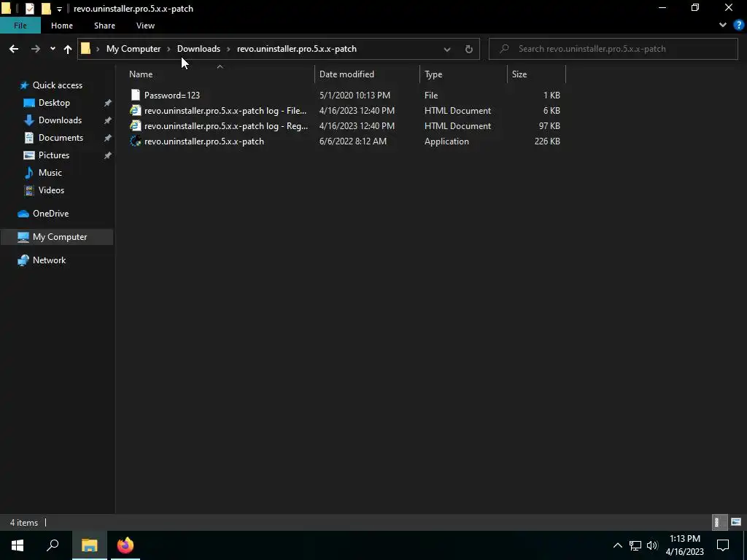Expand the chevron after Downloads breadcrumb
Image resolution: width=747 pixels, height=560 pixels.
pyautogui.click(x=228, y=49)
